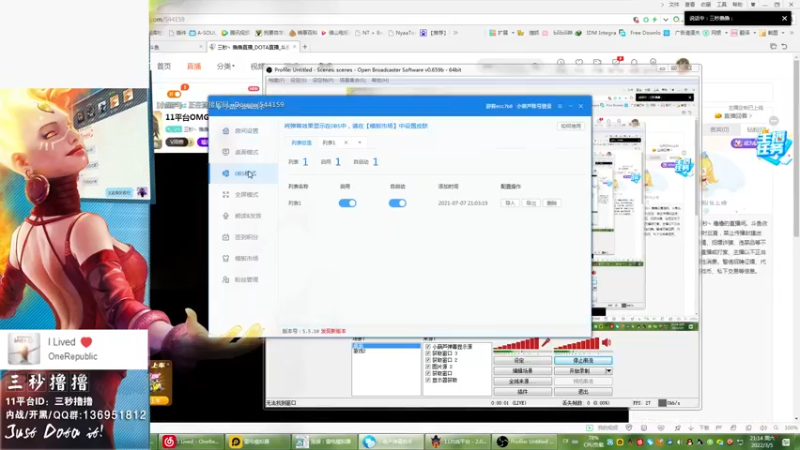Close the 列表1 tab with its X
The height and width of the screenshot is (450, 800).
point(346,143)
